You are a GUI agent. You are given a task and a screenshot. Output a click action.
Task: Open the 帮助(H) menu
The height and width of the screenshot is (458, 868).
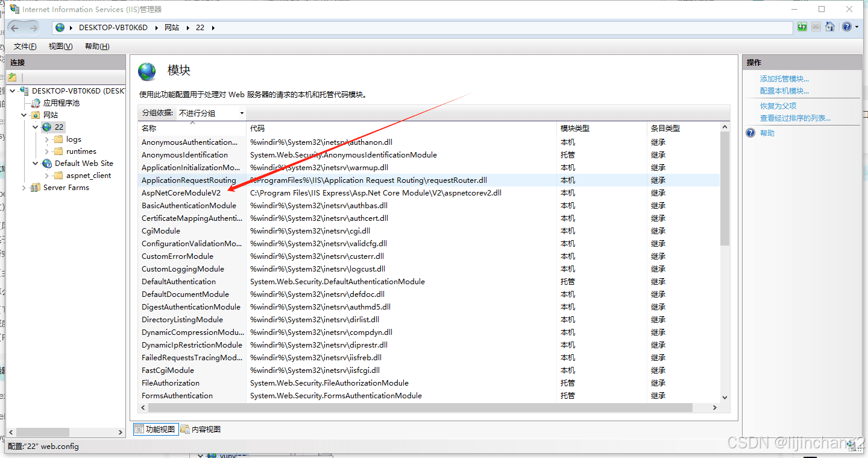[97, 46]
